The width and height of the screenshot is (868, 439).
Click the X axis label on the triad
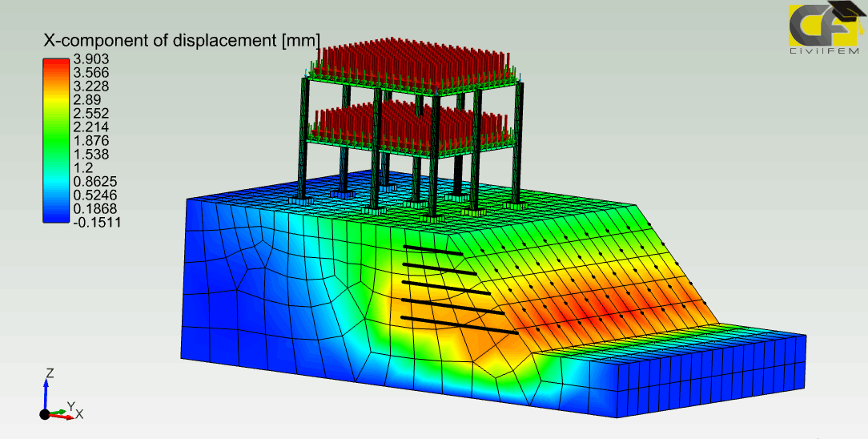[x=80, y=414]
